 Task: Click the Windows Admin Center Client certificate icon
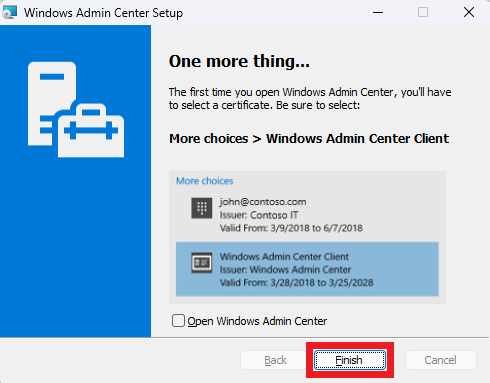click(x=201, y=263)
